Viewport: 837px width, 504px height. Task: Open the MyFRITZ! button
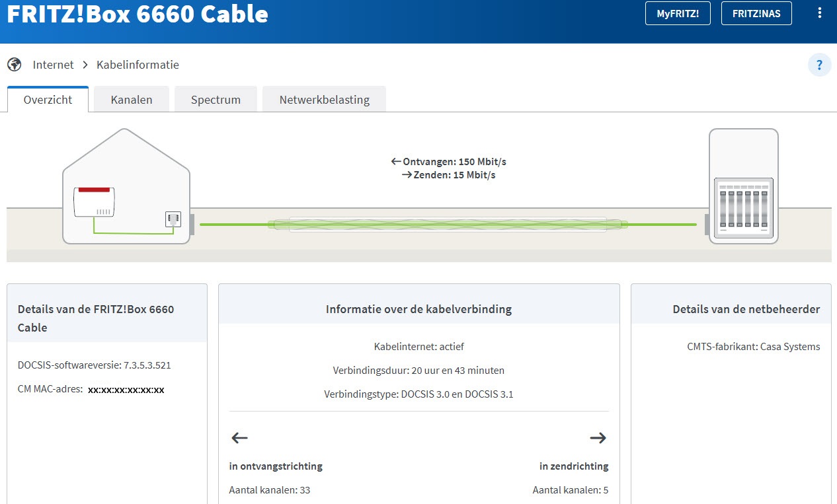pos(678,13)
